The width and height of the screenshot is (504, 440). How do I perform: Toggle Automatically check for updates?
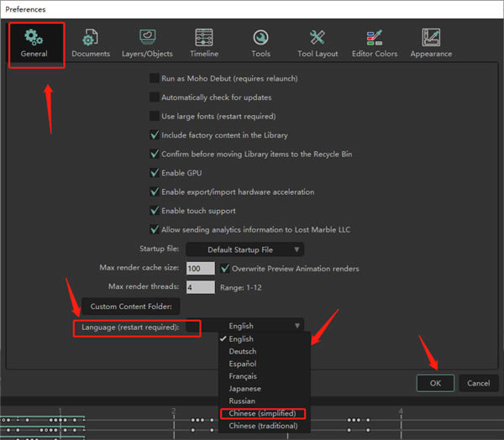point(155,97)
